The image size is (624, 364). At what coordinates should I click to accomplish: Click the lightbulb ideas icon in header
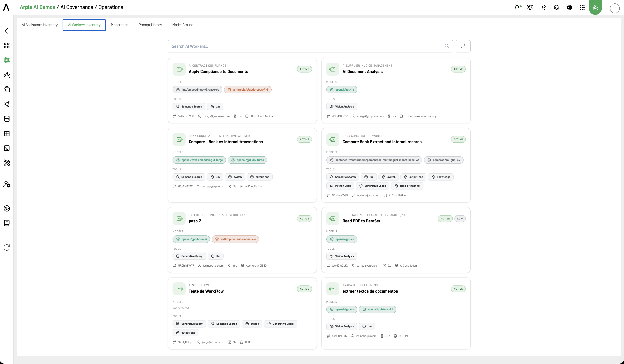point(530,7)
